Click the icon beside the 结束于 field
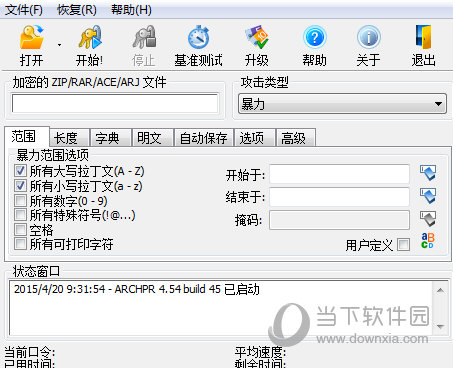Screen dimensions: 453x368 428,196
